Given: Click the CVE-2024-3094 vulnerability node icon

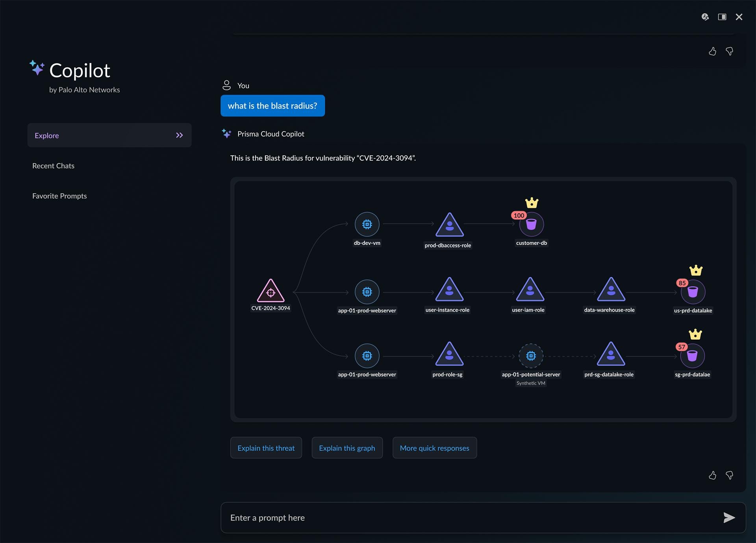Looking at the screenshot, I should (269, 292).
